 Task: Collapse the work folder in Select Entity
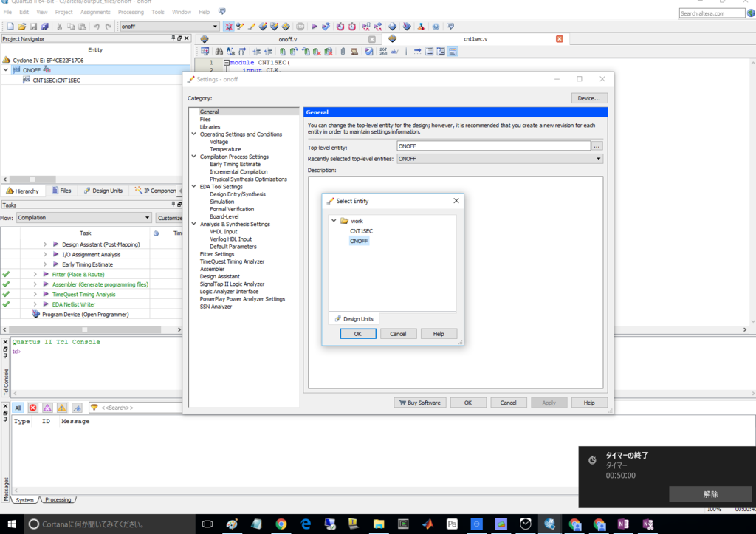point(334,220)
